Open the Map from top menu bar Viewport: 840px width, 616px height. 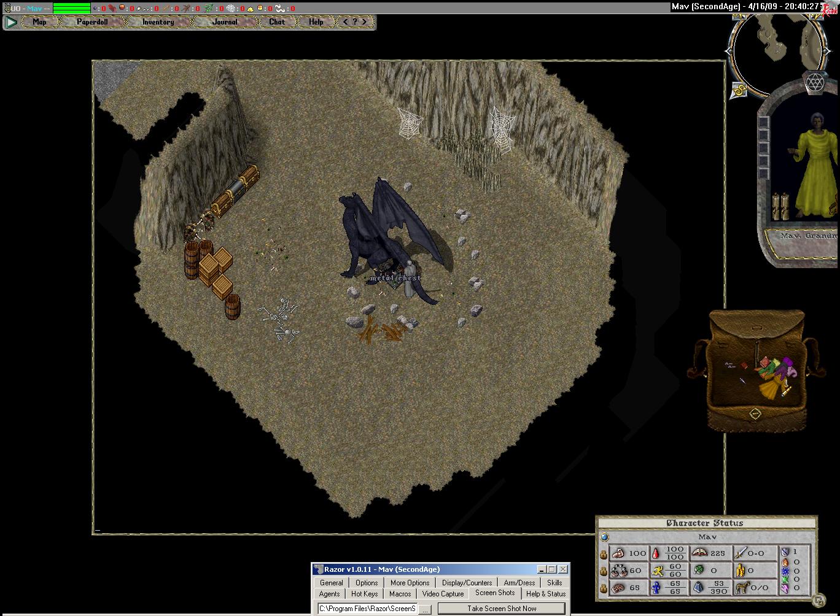point(39,22)
